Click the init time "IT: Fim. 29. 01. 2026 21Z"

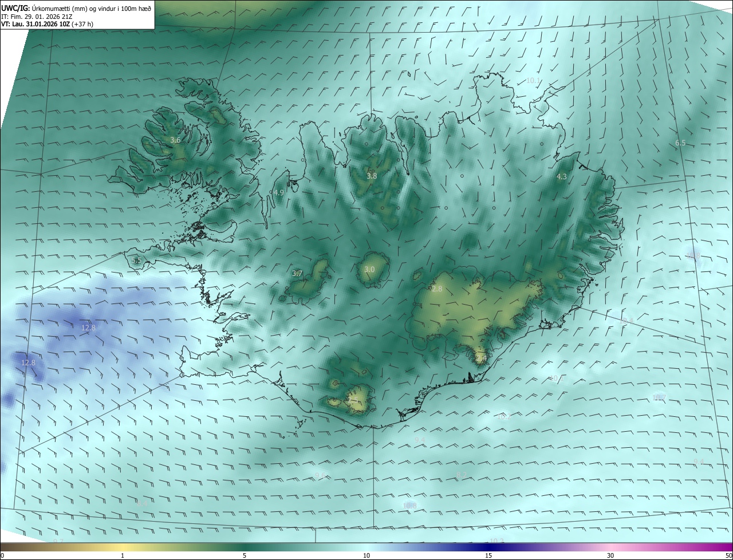36,17
